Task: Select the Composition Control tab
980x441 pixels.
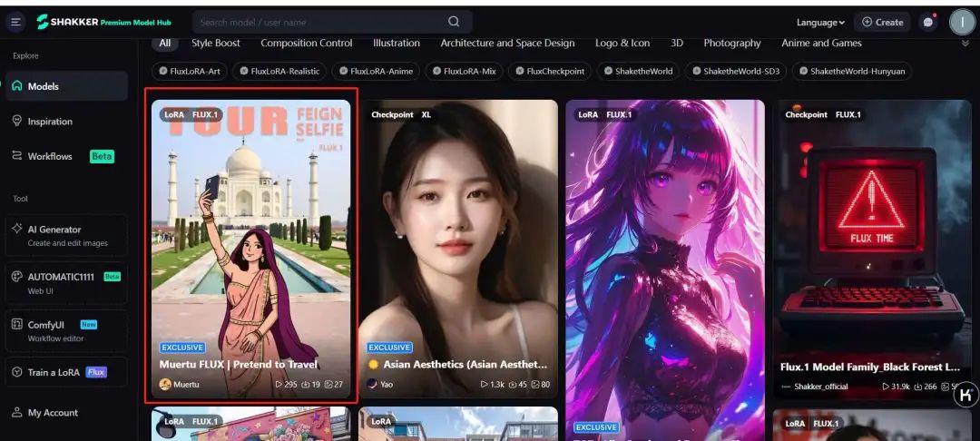Action: point(307,43)
